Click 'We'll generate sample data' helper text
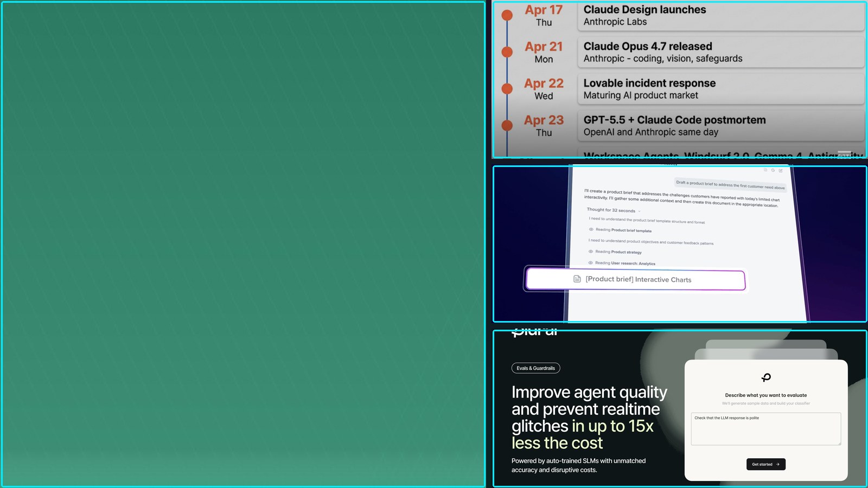Screen dimensions: 868x488 pos(766,403)
